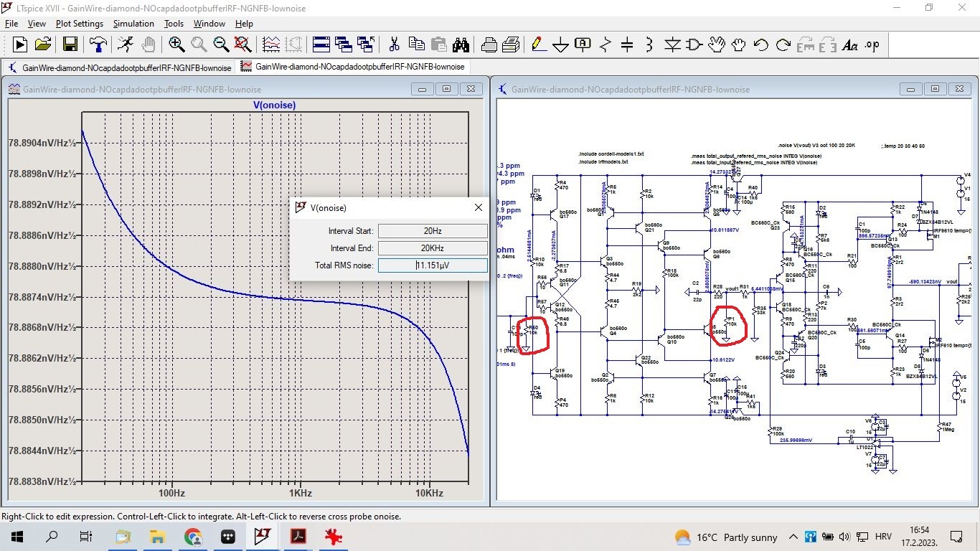
Task: Open the View menu
Action: click(x=37, y=24)
